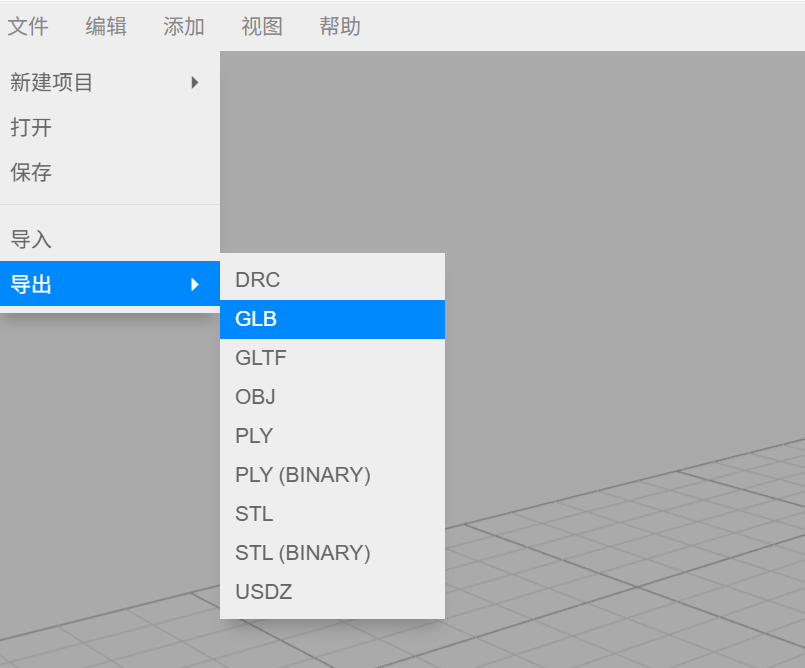Click the arrow next to 新建项目

195,83
